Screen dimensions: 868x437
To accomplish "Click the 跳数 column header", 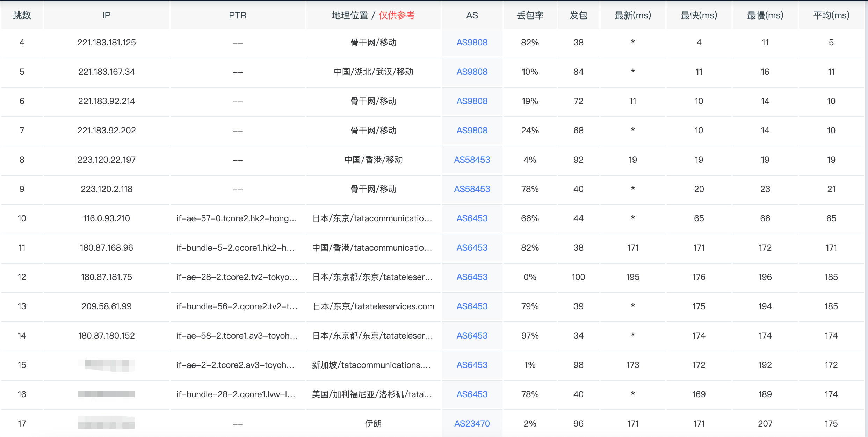I will point(22,15).
